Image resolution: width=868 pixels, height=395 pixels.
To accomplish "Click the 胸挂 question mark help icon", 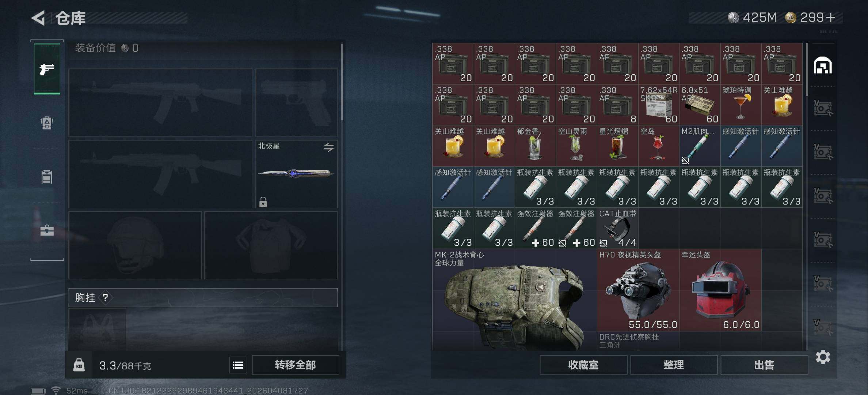I will (106, 298).
